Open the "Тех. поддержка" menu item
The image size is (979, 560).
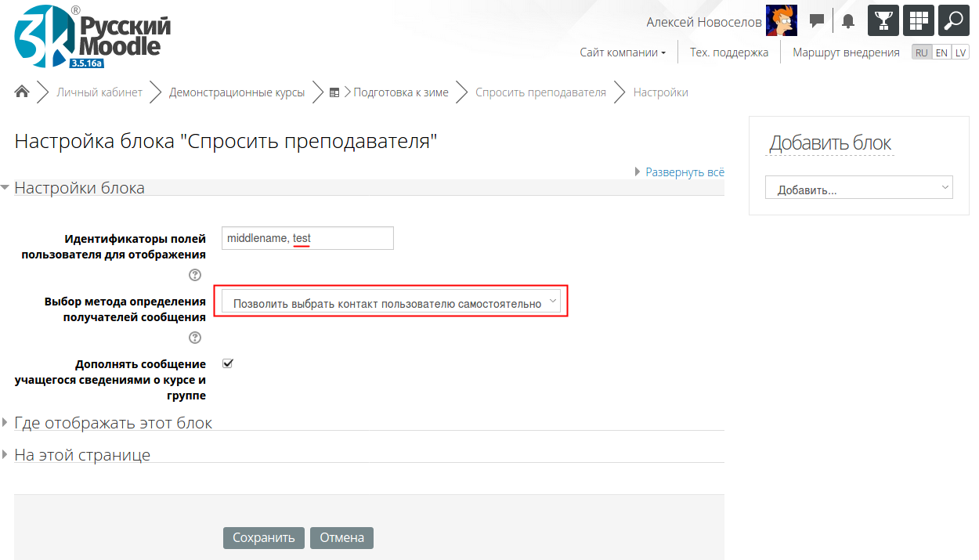click(x=728, y=52)
